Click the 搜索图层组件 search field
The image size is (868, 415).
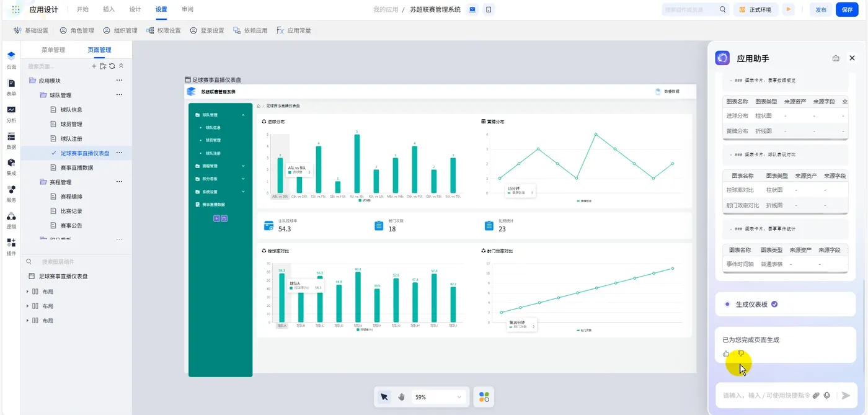click(x=76, y=262)
